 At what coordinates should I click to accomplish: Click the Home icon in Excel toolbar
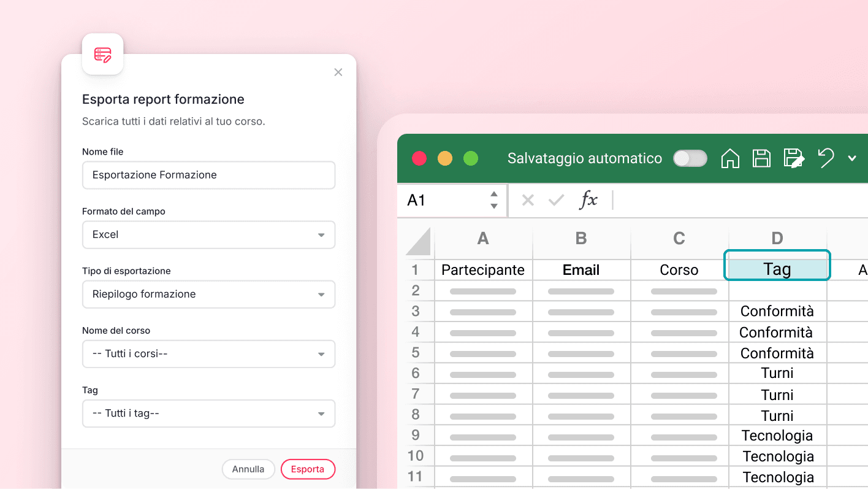(x=730, y=158)
